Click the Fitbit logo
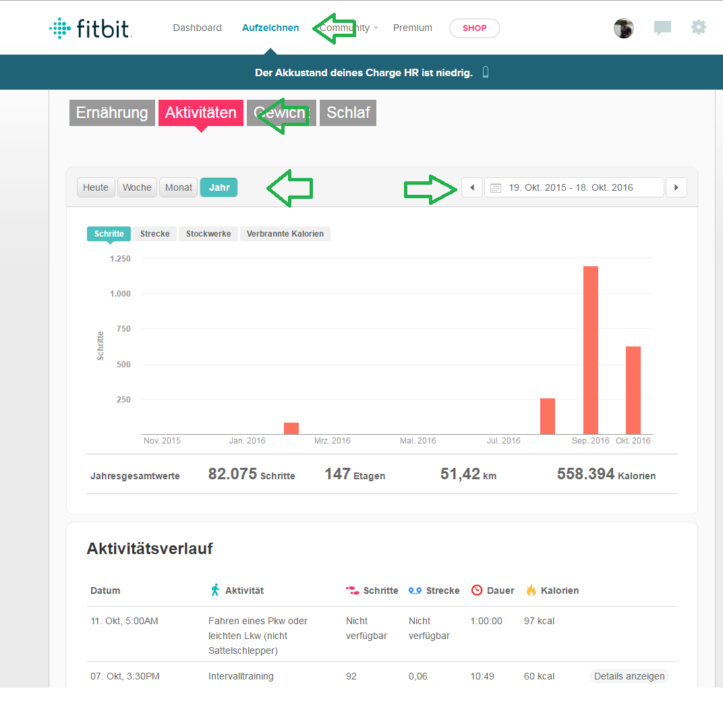Screen dimensions: 723x728 click(90, 28)
